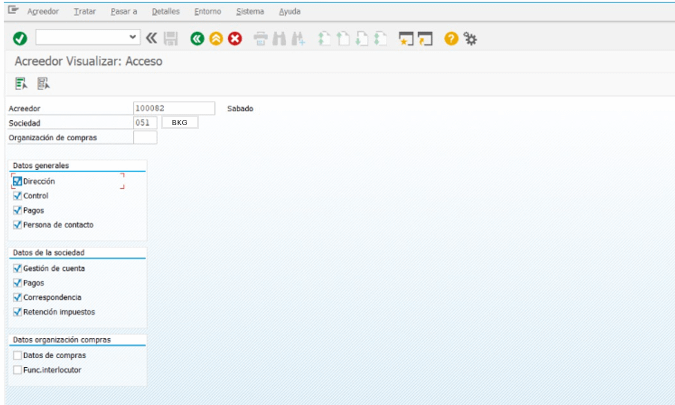The width and height of the screenshot is (675, 405).
Task: Click the Organización de compras field
Action: 145,137
